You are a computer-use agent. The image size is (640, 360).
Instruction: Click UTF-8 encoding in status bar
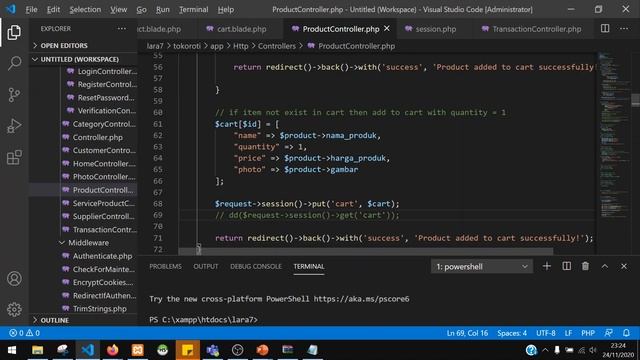pyautogui.click(x=546, y=333)
